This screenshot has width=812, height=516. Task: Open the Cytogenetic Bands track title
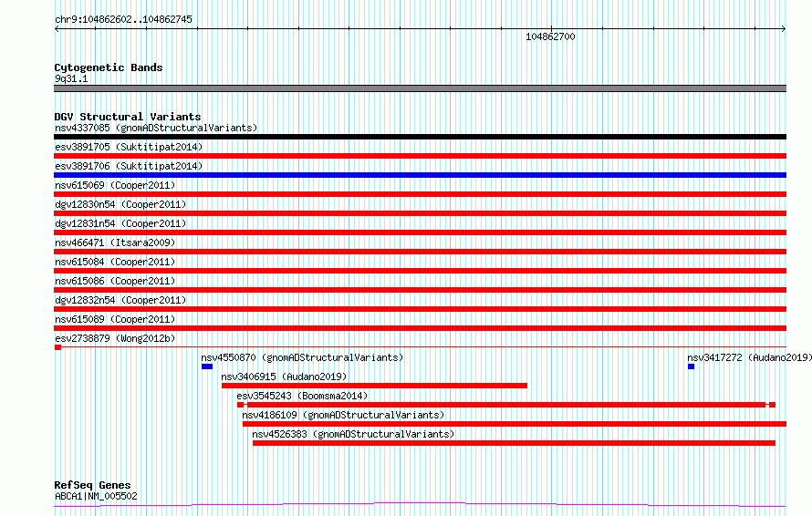coord(109,67)
